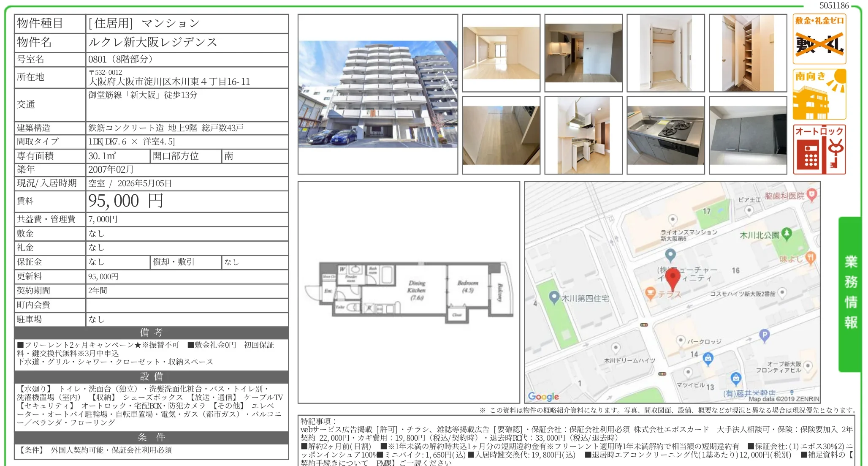The width and height of the screenshot is (868, 466).
Task: Open the empty living room thumbnail
Action: pyautogui.click(x=501, y=53)
